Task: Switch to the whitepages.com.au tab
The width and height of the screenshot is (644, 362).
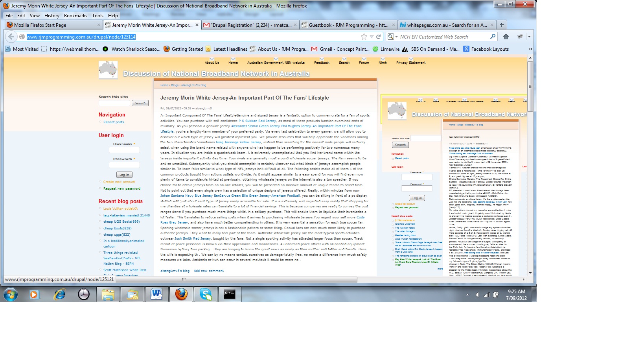Action: (x=447, y=25)
